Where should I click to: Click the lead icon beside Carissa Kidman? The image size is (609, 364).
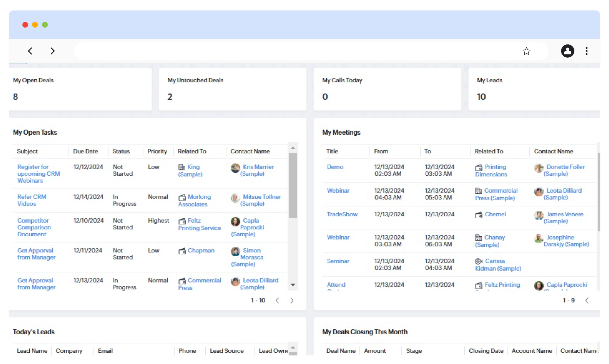pos(479,261)
